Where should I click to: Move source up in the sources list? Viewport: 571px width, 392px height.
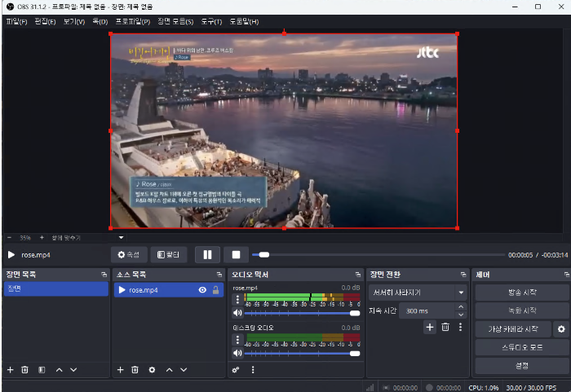point(169,370)
